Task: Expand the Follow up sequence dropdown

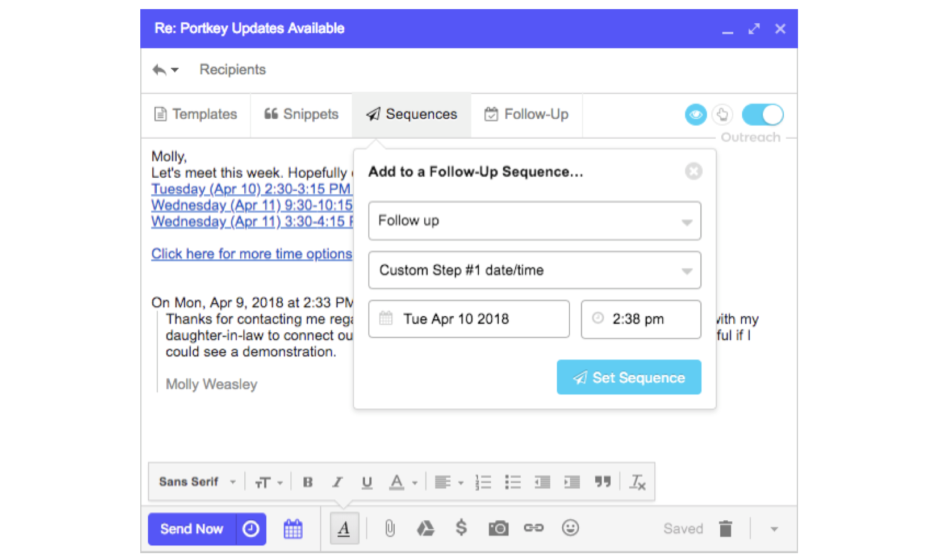Action: coord(534,221)
